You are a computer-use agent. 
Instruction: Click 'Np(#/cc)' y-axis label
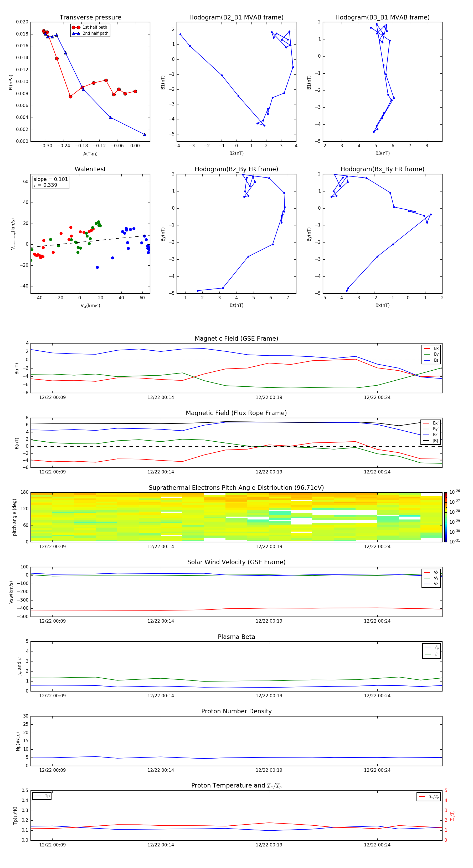click(x=18, y=741)
